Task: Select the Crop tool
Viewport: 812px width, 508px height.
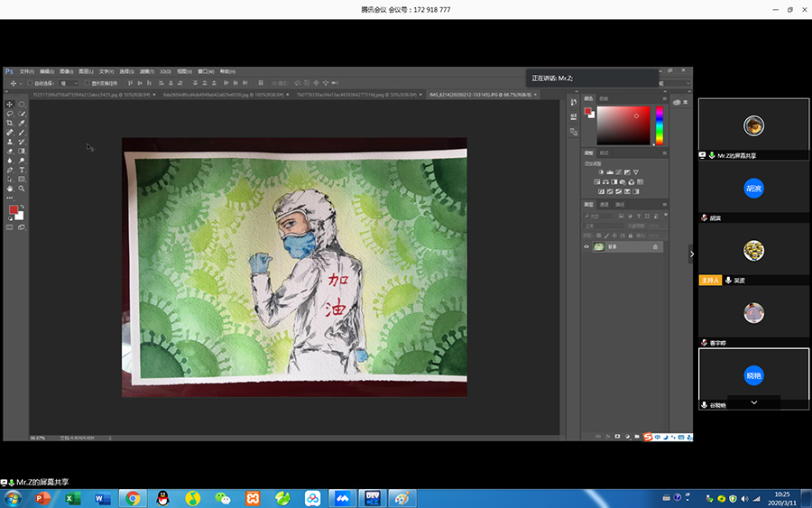Action: click(x=10, y=123)
